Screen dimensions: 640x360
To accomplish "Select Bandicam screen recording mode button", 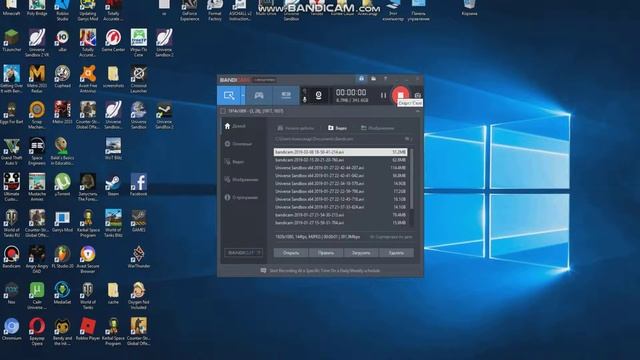I will (x=229, y=96).
